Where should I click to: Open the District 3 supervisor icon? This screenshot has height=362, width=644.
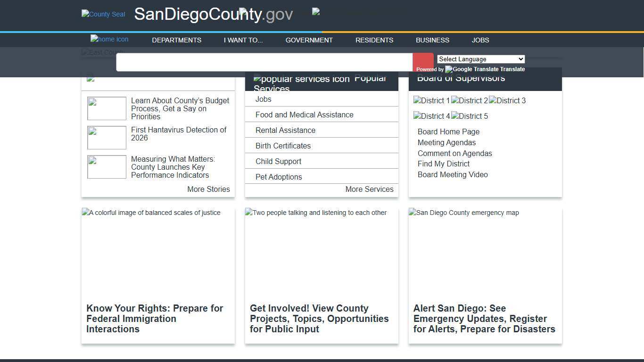click(507, 100)
